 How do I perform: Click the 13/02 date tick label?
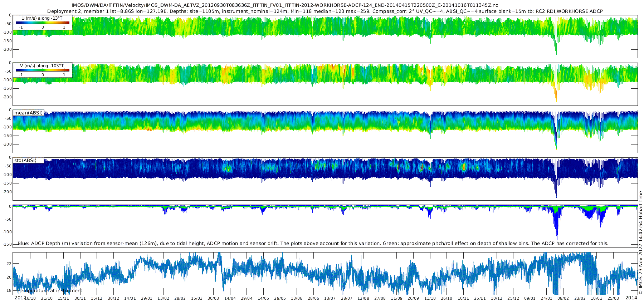pyautogui.click(x=163, y=299)
